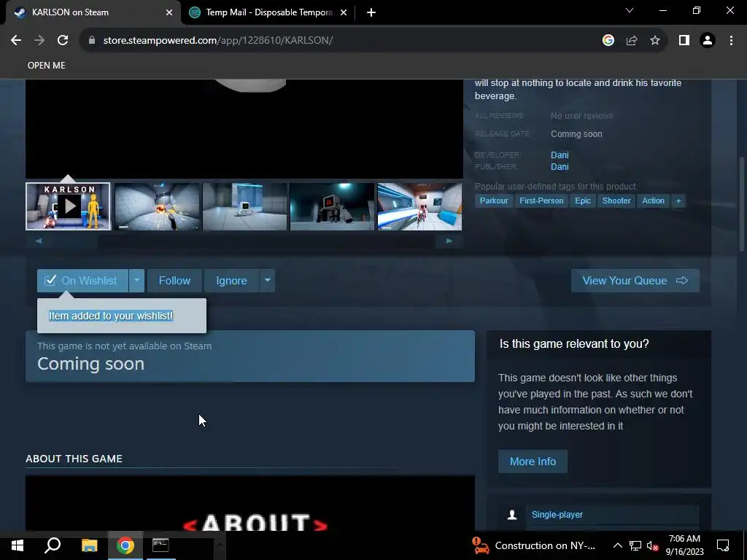Screen dimensions: 747x560
Task: Expand the Ignore options dropdown
Action: tap(267, 281)
